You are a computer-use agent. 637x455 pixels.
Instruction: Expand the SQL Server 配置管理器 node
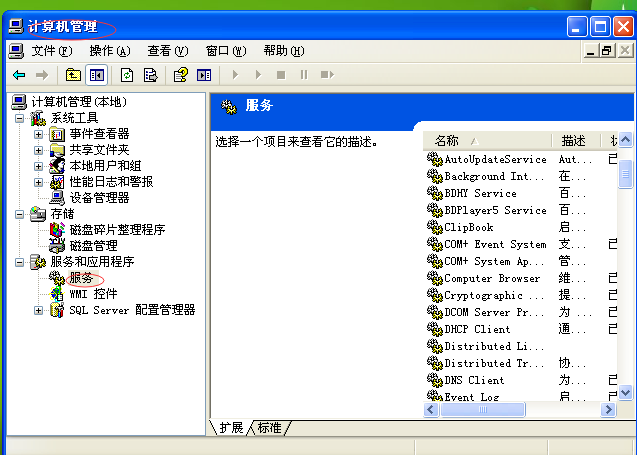click(x=38, y=310)
